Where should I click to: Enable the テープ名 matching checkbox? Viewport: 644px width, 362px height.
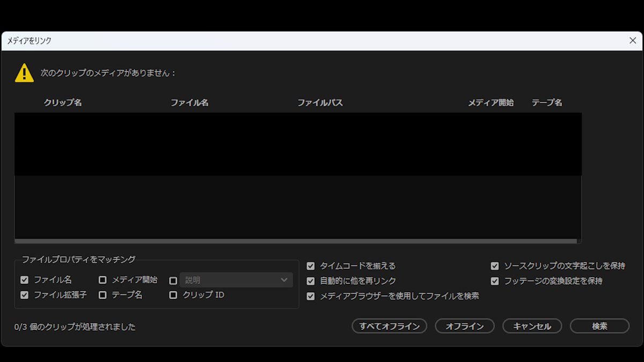(x=102, y=294)
